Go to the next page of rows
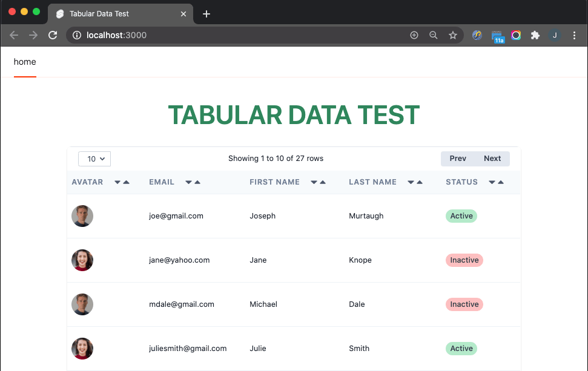Image resolution: width=588 pixels, height=371 pixels. click(492, 158)
